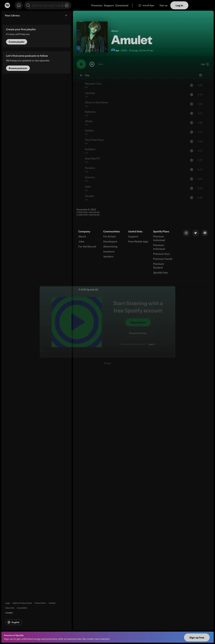Viewport: 215px width, 644px height.
Task: Open the Legal link in the sidebar footer
Action: click(x=8, y=603)
